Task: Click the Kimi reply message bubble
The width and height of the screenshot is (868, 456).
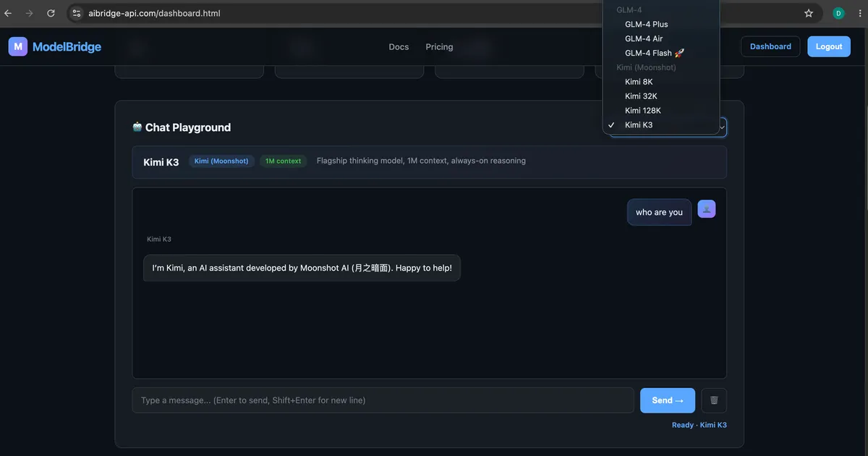Action: point(302,268)
